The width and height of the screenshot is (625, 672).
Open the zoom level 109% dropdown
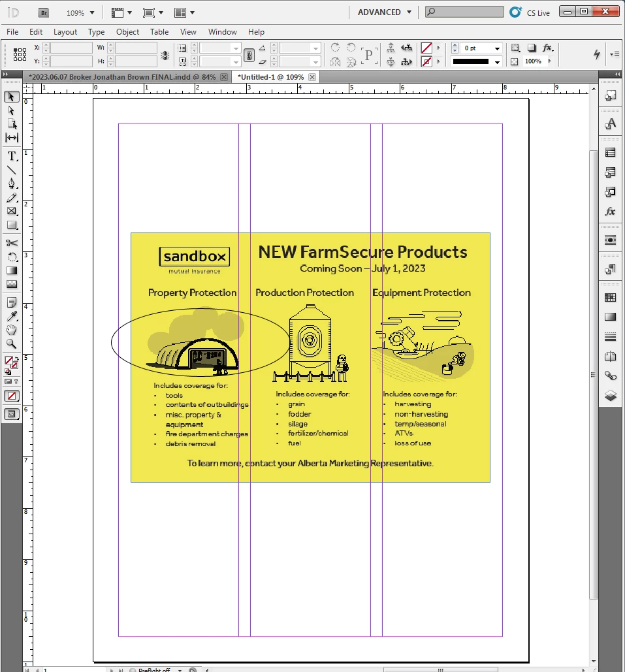(x=91, y=13)
